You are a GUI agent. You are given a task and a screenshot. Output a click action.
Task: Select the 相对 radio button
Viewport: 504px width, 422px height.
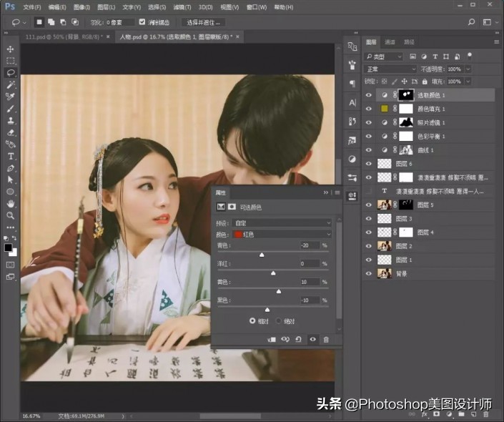(252, 320)
